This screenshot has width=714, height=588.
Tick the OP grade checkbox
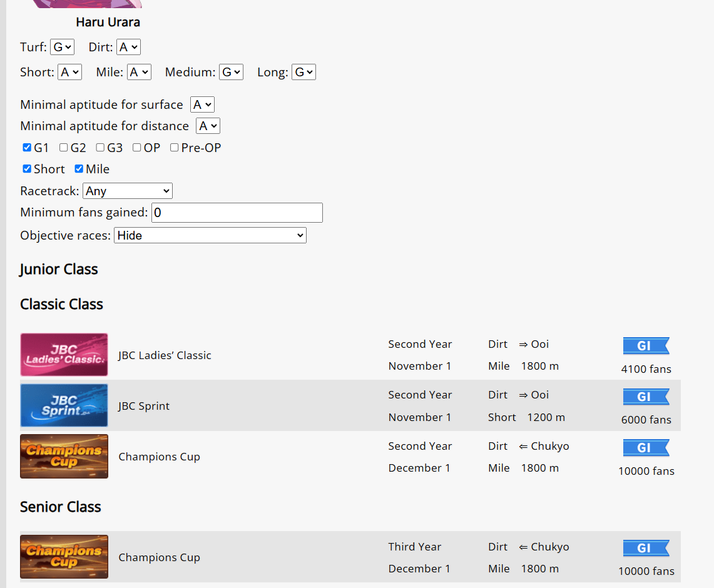136,148
